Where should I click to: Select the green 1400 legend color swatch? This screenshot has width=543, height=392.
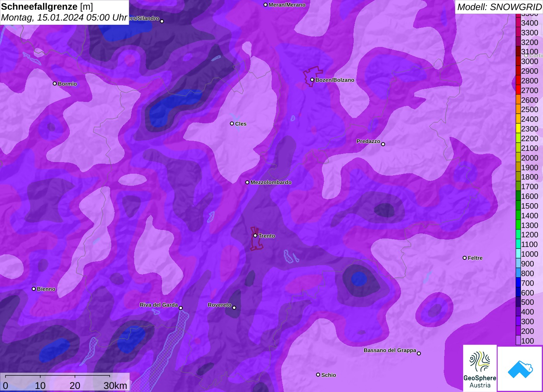518,215
